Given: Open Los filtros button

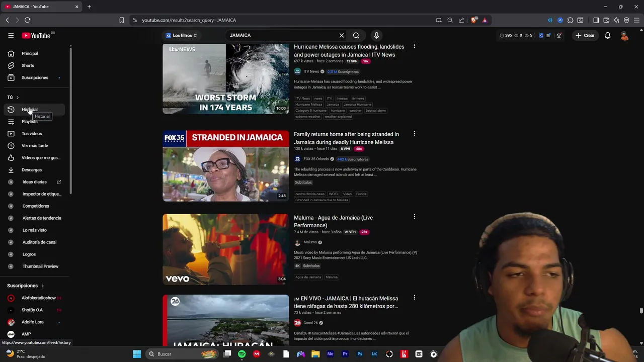Looking at the screenshot, I should (x=182, y=35).
